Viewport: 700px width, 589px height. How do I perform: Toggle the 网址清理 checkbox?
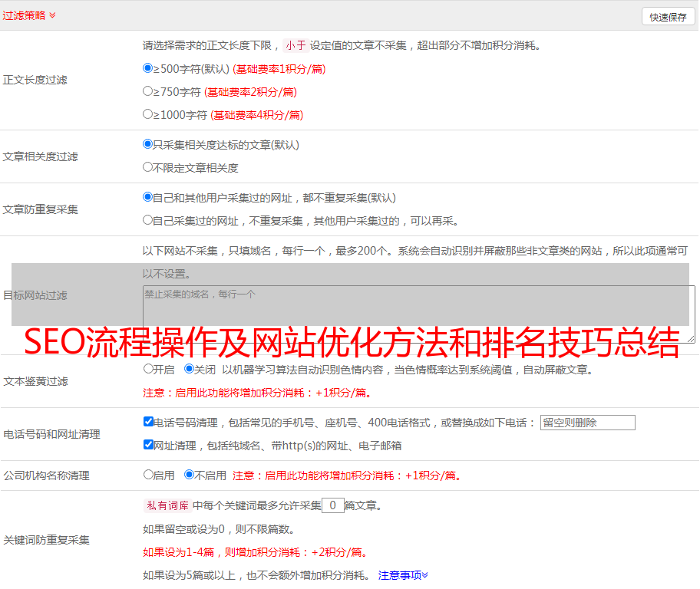(148, 445)
